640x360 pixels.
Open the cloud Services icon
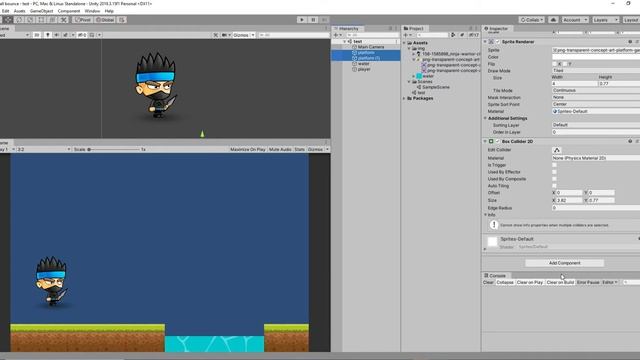point(553,20)
